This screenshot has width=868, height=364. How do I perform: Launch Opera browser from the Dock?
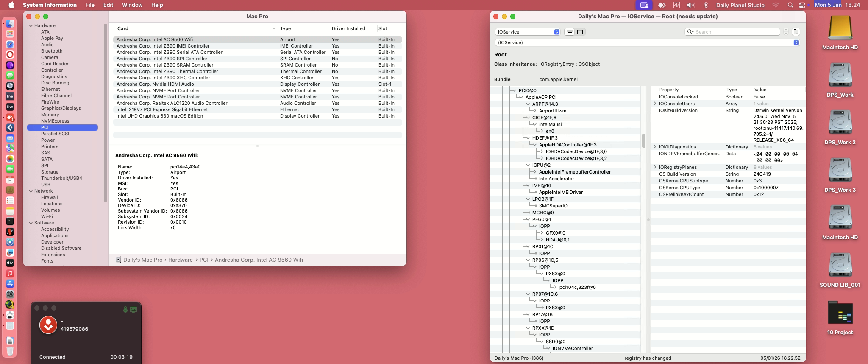10,55
